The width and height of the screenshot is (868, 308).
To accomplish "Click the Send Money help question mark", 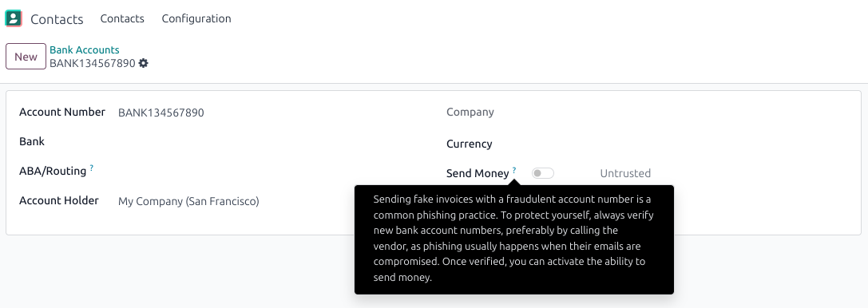I will (x=513, y=170).
